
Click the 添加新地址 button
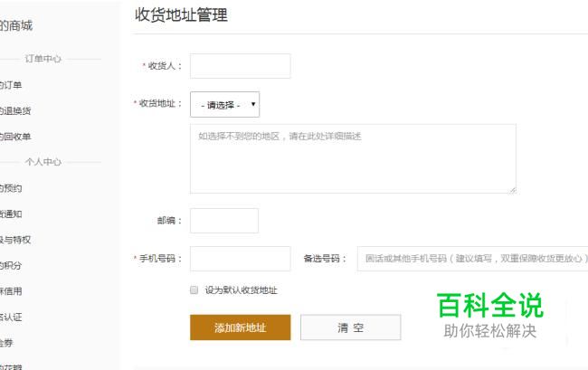(240, 327)
